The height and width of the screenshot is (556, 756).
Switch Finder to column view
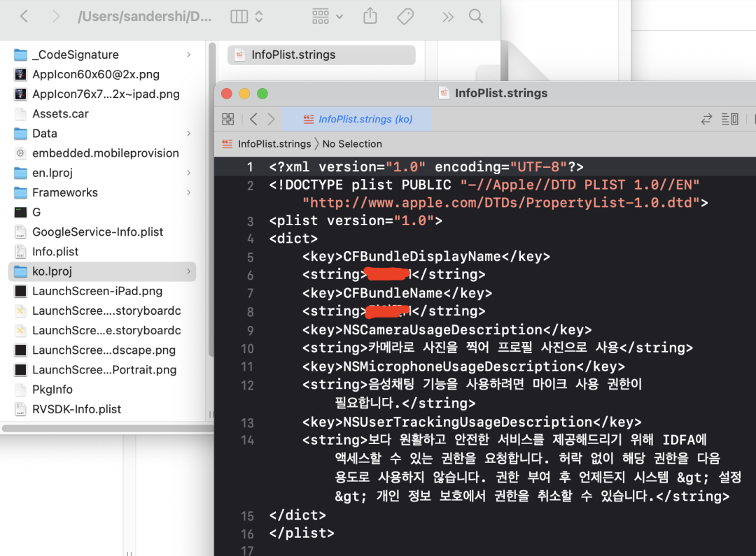(x=239, y=16)
